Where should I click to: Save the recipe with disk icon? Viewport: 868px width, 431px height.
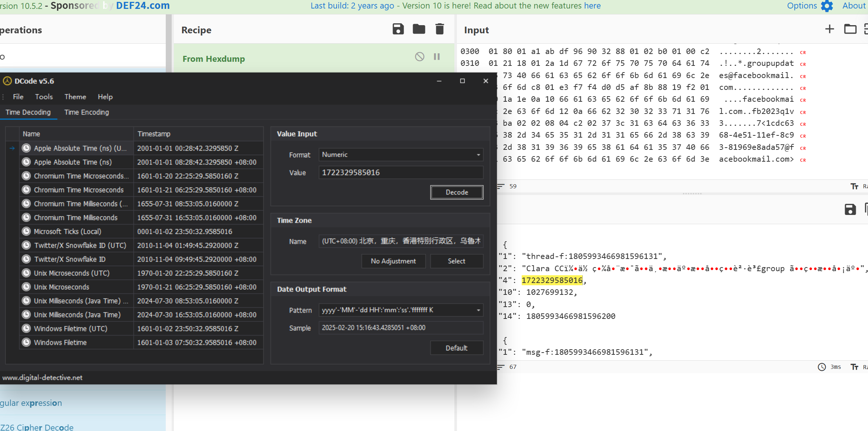[x=398, y=29]
